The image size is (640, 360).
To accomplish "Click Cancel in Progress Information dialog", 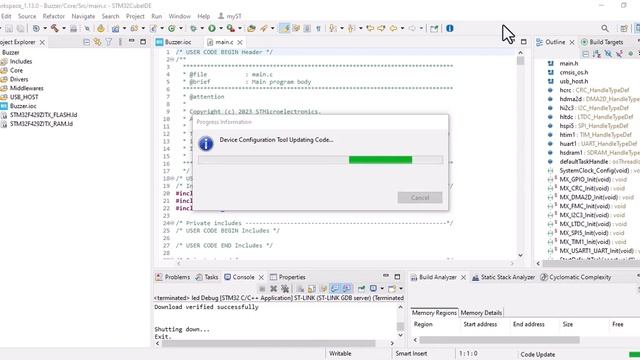I will (x=420, y=198).
